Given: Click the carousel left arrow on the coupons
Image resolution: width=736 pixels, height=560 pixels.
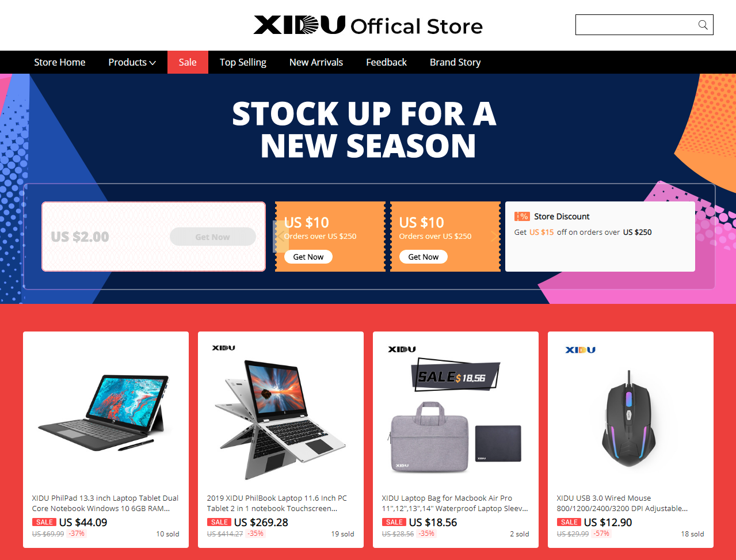Looking at the screenshot, I should pyautogui.click(x=281, y=237).
